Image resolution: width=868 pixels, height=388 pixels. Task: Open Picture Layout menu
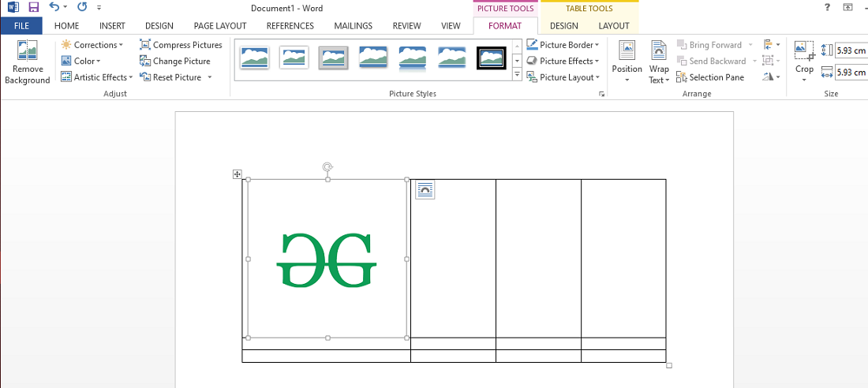563,77
